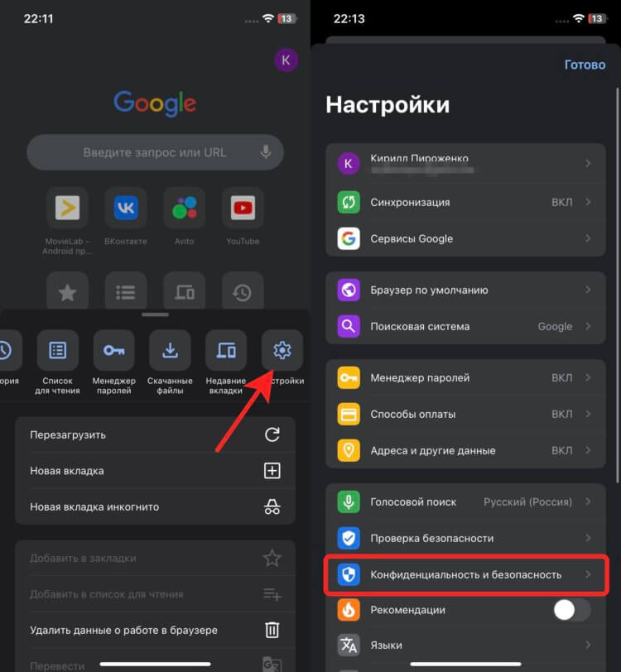Tap the purple search icon for Поисковая система

pos(349,326)
